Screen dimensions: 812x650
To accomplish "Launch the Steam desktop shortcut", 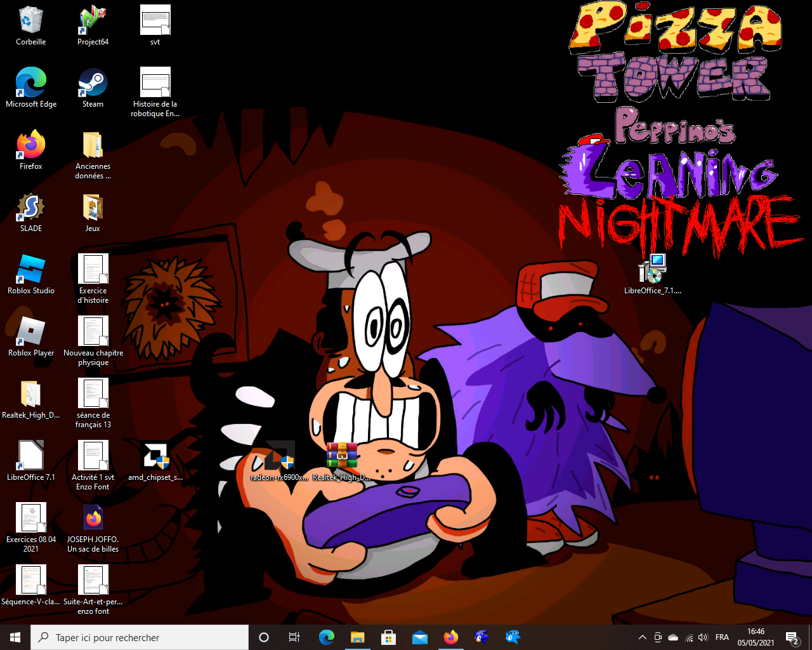I will [93, 88].
